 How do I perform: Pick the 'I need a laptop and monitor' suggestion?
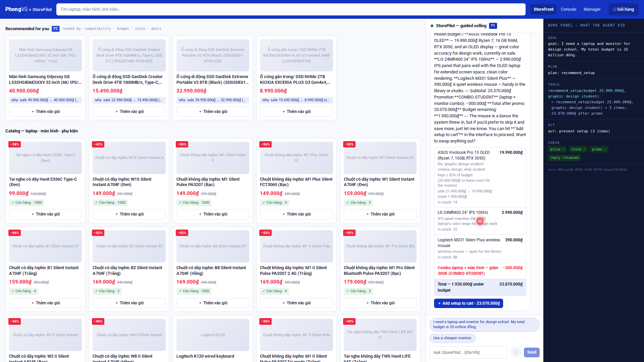pyautogui.click(x=484, y=324)
